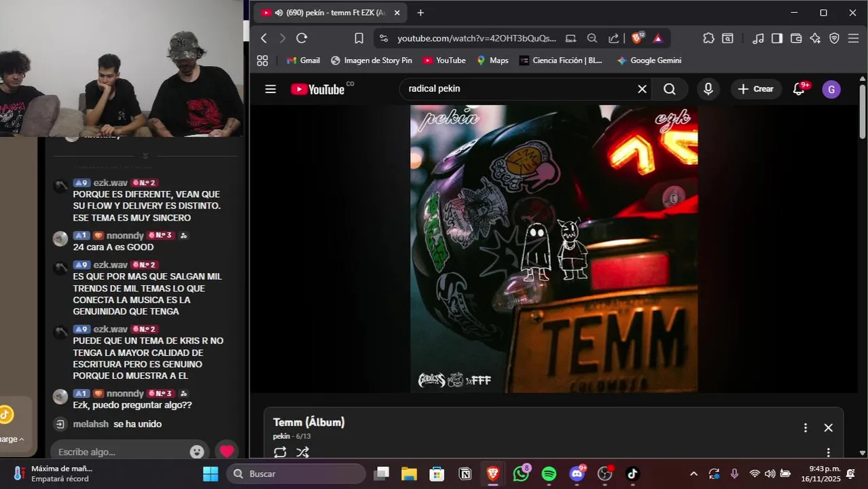Click the TEMM album cover video player
Viewport: 868px width, 489px height.
pos(554,249)
